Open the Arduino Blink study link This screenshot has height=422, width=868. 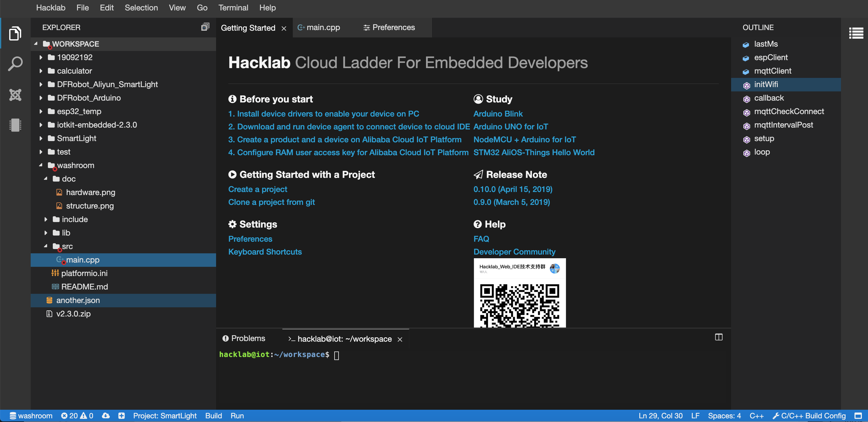coord(498,114)
